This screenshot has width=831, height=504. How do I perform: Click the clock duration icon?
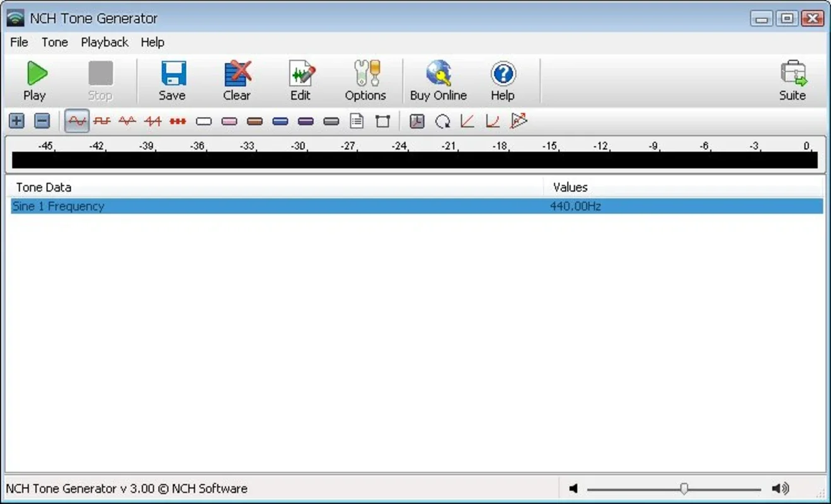tap(417, 121)
